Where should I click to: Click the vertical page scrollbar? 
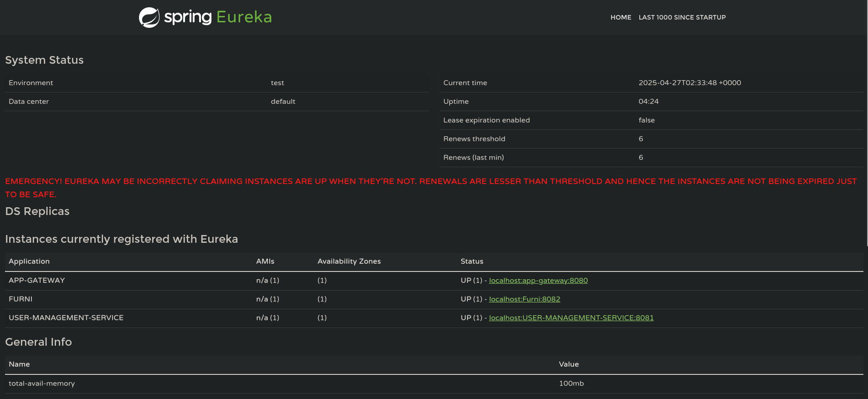[x=866, y=123]
